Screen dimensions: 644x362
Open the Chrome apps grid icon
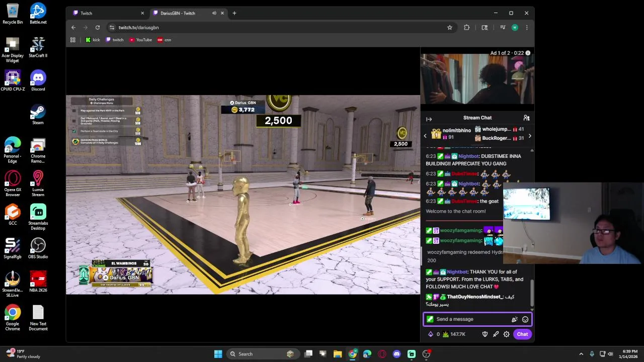(73, 40)
